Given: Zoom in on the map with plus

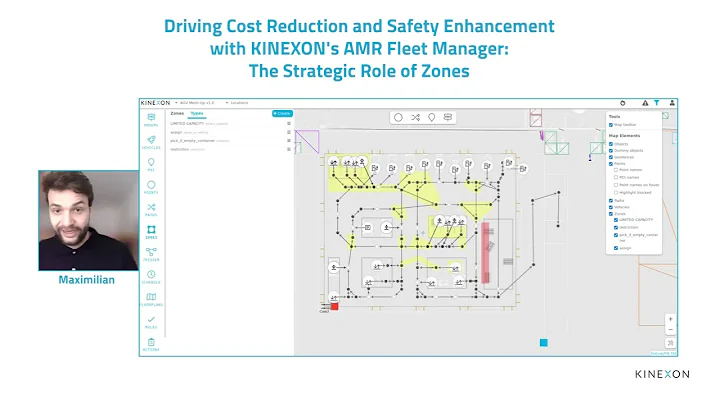Looking at the screenshot, I should (x=670, y=319).
